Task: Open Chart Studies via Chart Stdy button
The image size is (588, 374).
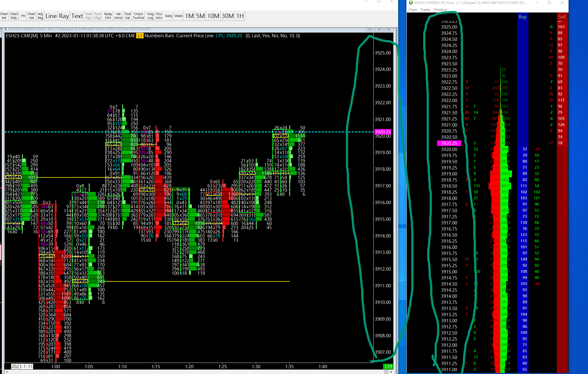Action: pos(14,16)
